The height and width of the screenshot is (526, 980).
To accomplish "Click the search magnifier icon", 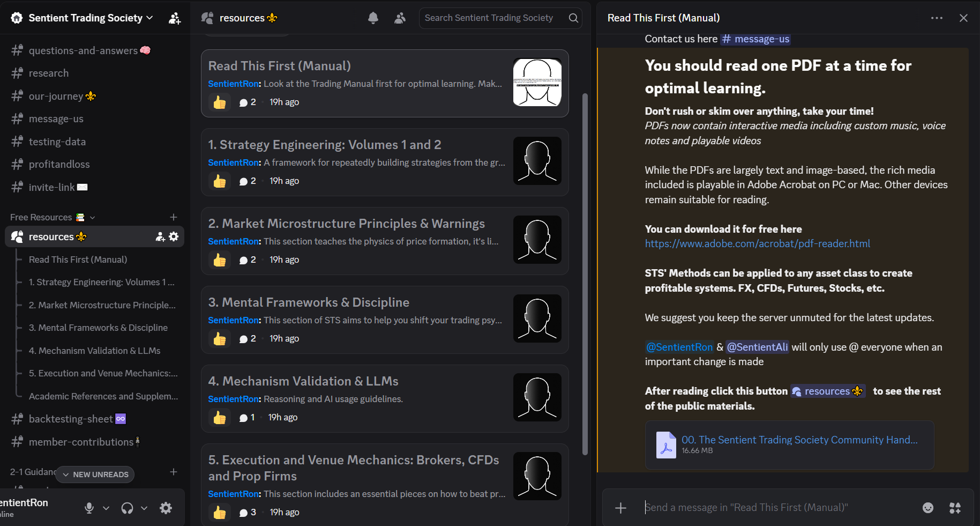I will tap(573, 18).
